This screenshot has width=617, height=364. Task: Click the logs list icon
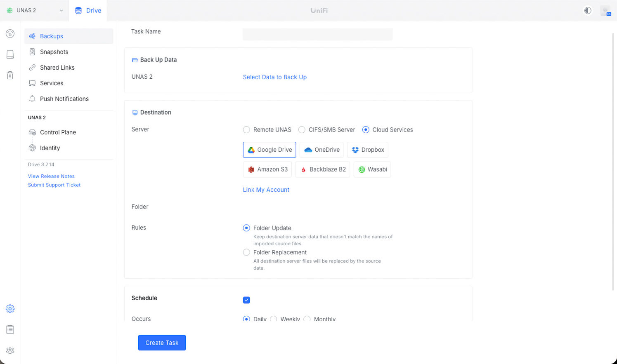(x=10, y=329)
